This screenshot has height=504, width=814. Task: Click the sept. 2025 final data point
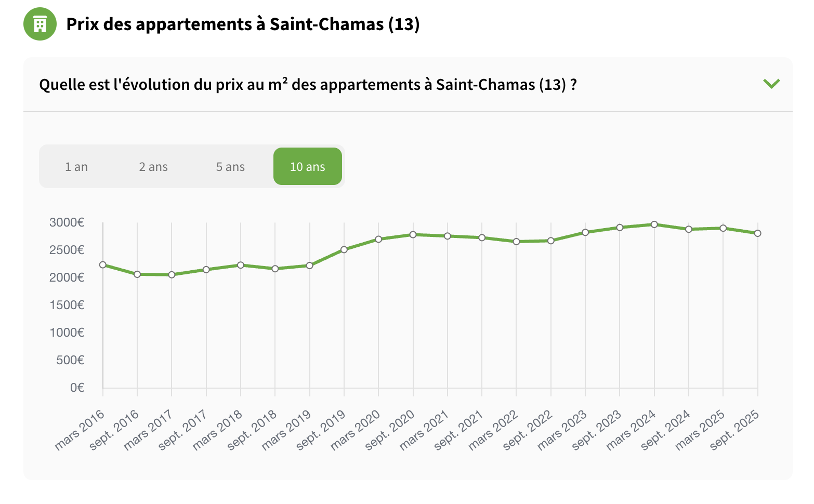pyautogui.click(x=758, y=233)
